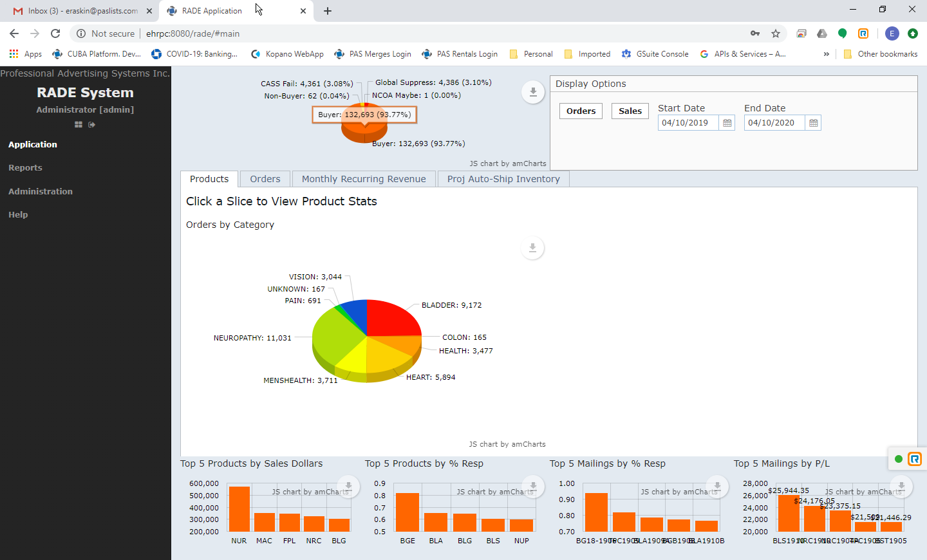Viewport: 927px width, 560px height.
Task: Click the JS chart by amCharts link below category pie
Action: pos(507,444)
